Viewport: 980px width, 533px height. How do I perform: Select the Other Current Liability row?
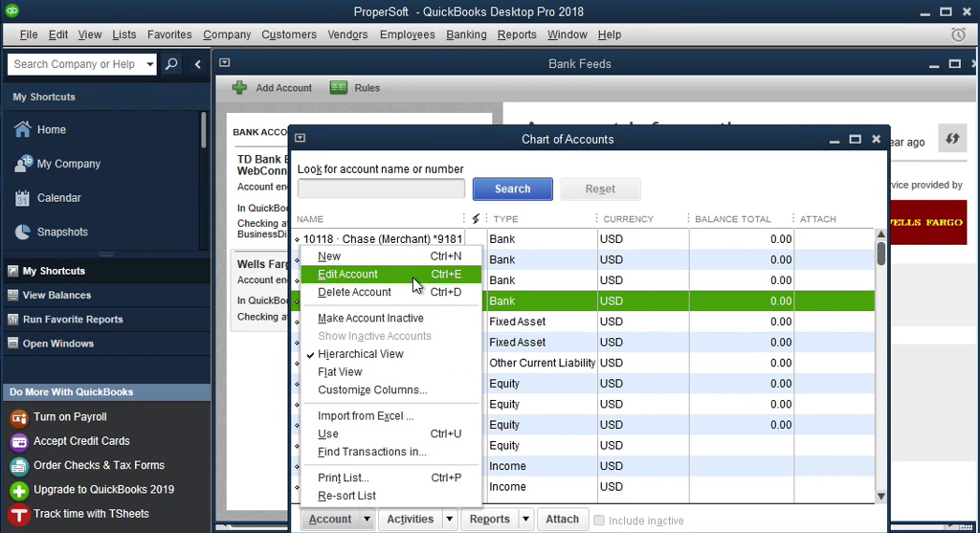(680, 363)
